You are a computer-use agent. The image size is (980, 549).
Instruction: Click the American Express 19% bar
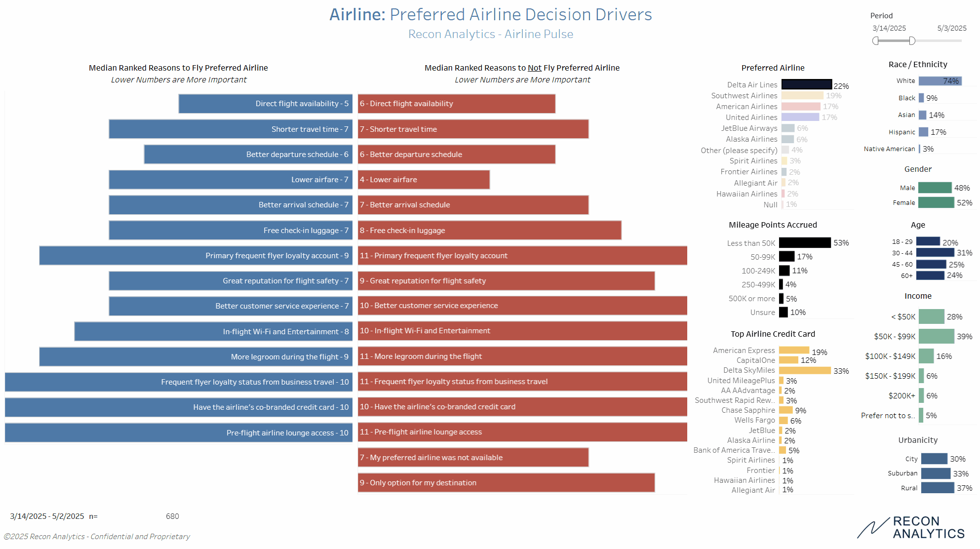(x=794, y=351)
